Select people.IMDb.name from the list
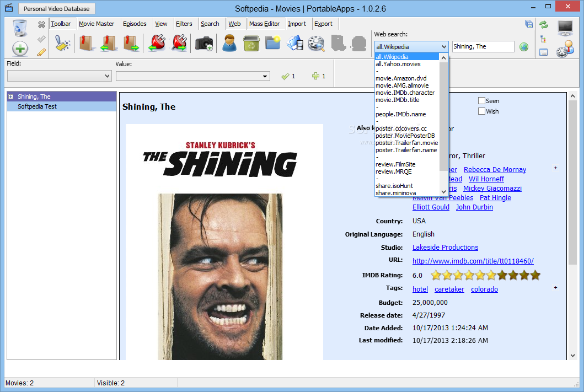Screen dimensions: 584x392 (x=401, y=114)
